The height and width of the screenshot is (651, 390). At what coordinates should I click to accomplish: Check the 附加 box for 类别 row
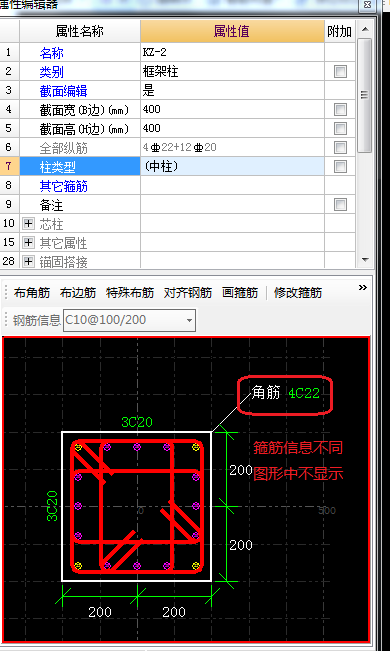(340, 72)
